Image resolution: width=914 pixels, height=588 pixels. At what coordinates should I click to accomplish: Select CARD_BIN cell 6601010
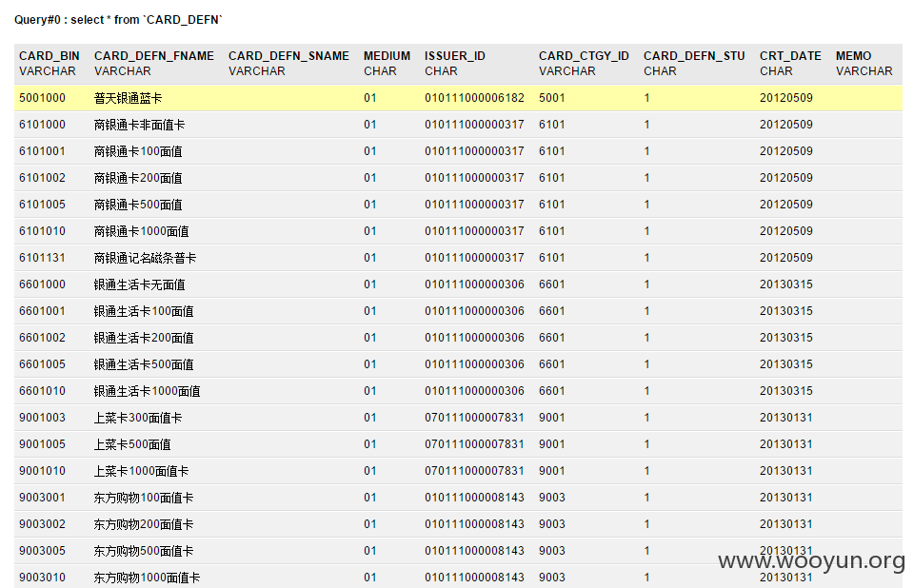42,391
